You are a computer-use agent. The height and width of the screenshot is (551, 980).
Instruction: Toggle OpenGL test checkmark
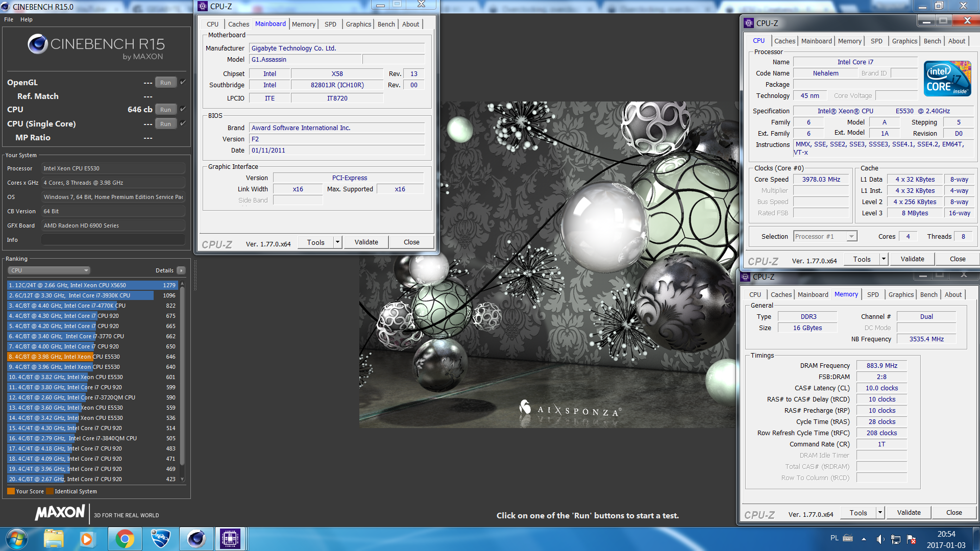[183, 82]
